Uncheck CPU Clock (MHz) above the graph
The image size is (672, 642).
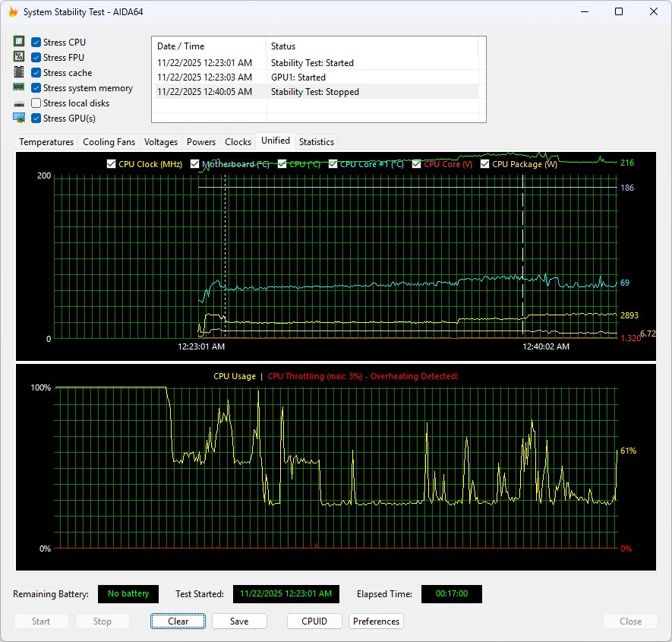click(x=110, y=163)
